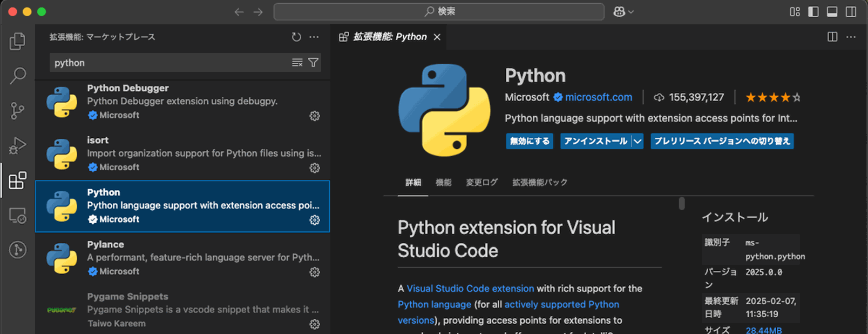This screenshot has height=334, width=868.
Task: Click the extension star rating
Action: (x=773, y=97)
